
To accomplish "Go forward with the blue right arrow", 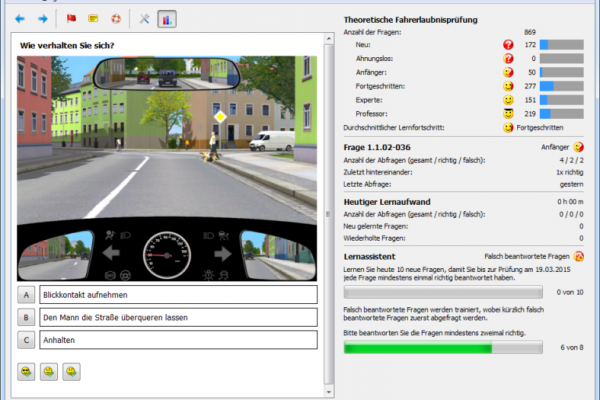I will (43, 18).
